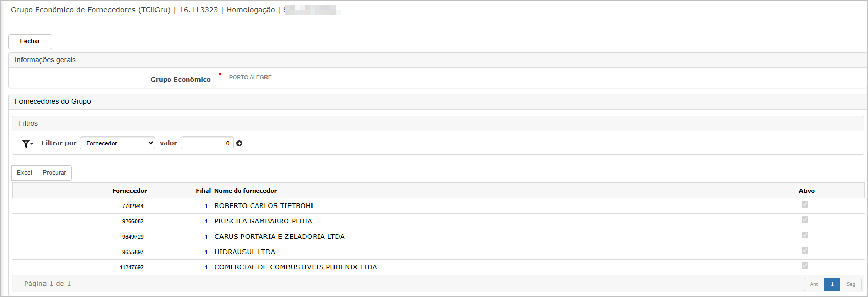Click the plus icon to add filter
This screenshot has width=868, height=297.
[239, 143]
